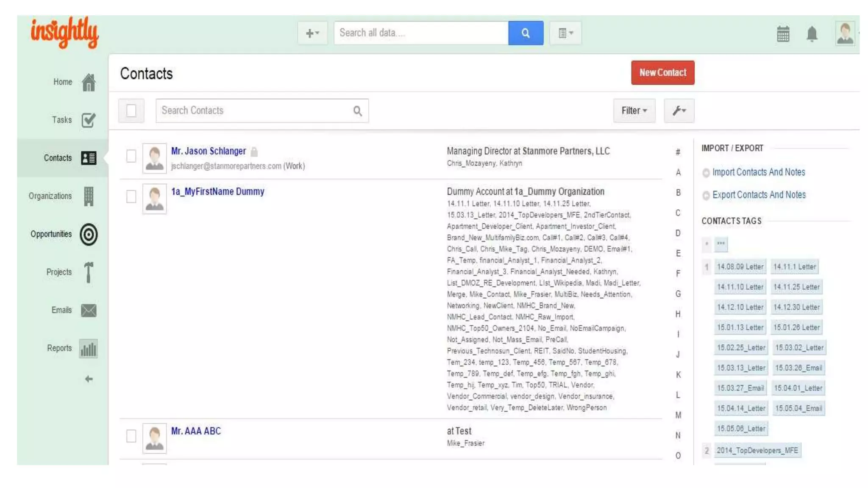The height and width of the screenshot is (488, 868).
Task: Open the Filter dropdown
Action: (x=634, y=111)
